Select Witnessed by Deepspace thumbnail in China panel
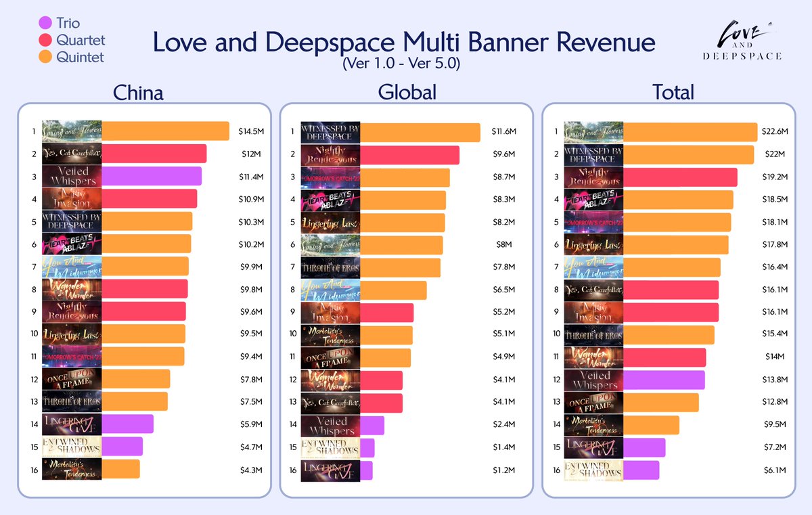 click(x=72, y=221)
